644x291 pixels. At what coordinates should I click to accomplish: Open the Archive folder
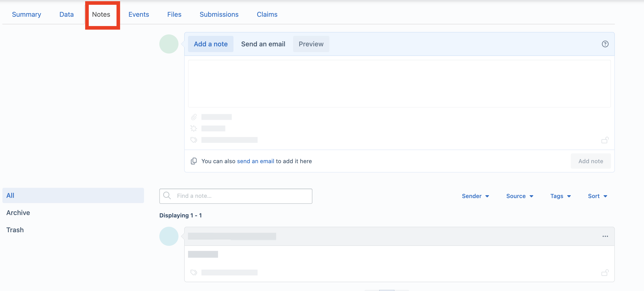[18, 213]
